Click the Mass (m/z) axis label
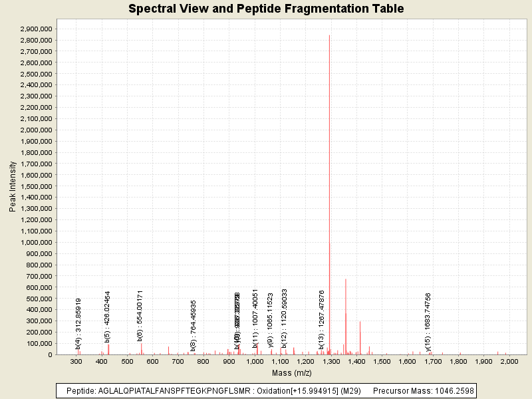532x399 pixels. coord(293,372)
